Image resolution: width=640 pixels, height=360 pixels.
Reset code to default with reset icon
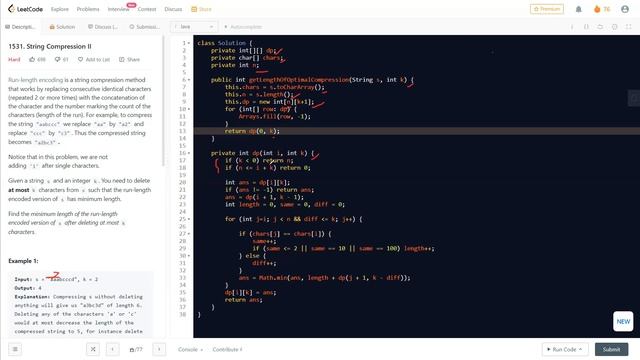click(600, 27)
